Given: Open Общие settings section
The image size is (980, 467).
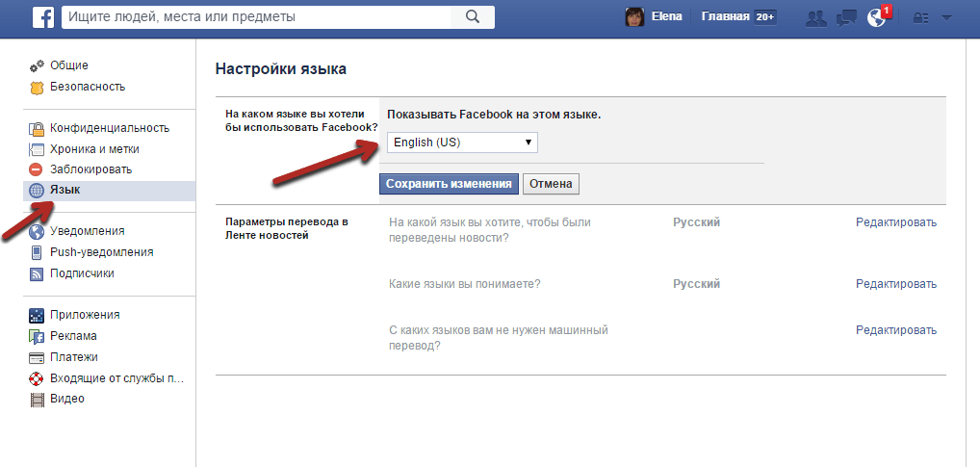Looking at the screenshot, I should 69,65.
